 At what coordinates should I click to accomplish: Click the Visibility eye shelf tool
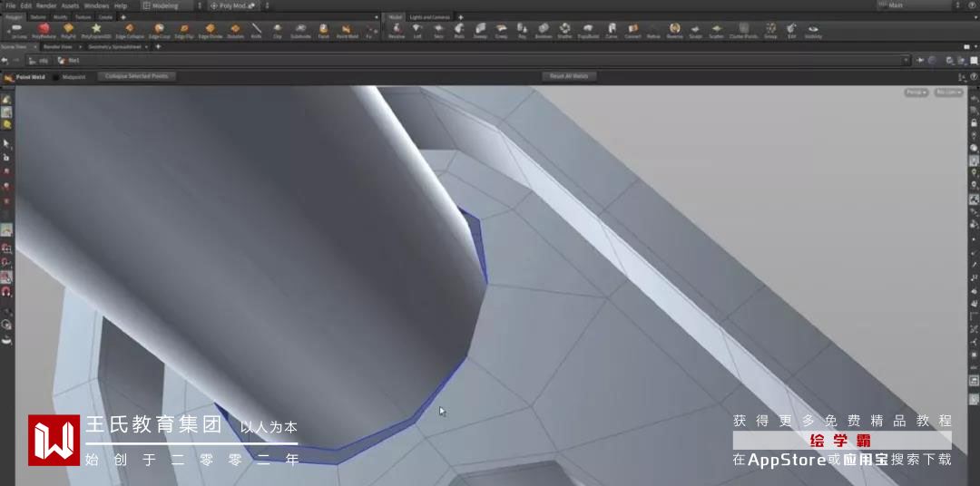click(813, 31)
